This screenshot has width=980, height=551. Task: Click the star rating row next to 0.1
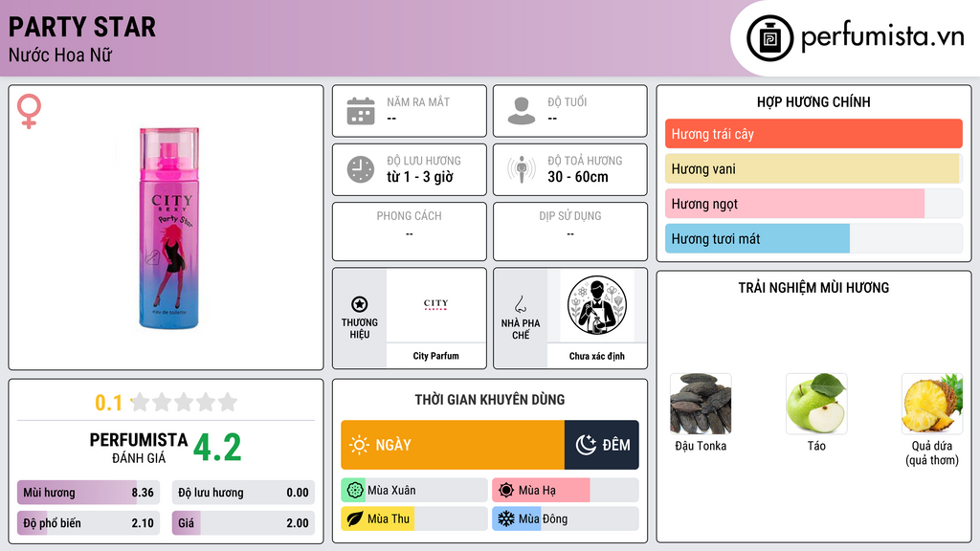click(x=184, y=402)
